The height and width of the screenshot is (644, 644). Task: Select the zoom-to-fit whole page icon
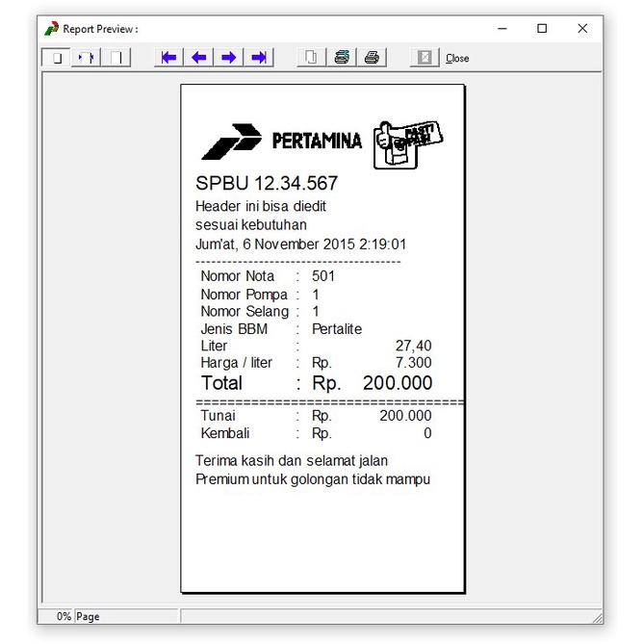click(56, 58)
